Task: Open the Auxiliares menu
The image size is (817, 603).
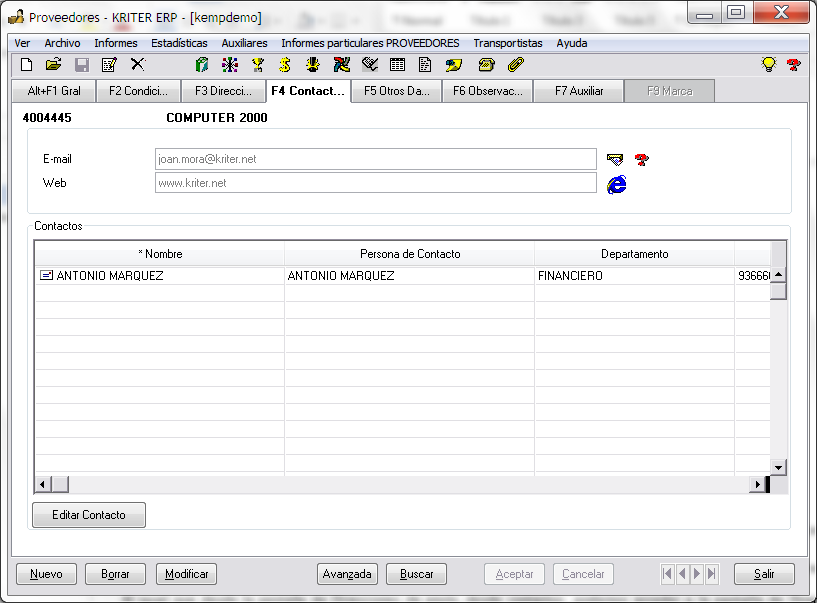Action: click(244, 43)
